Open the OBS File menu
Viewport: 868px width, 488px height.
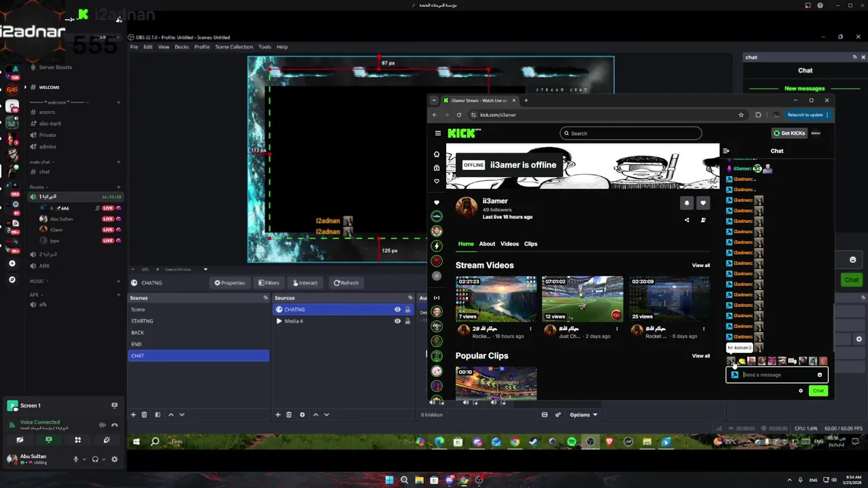click(134, 47)
